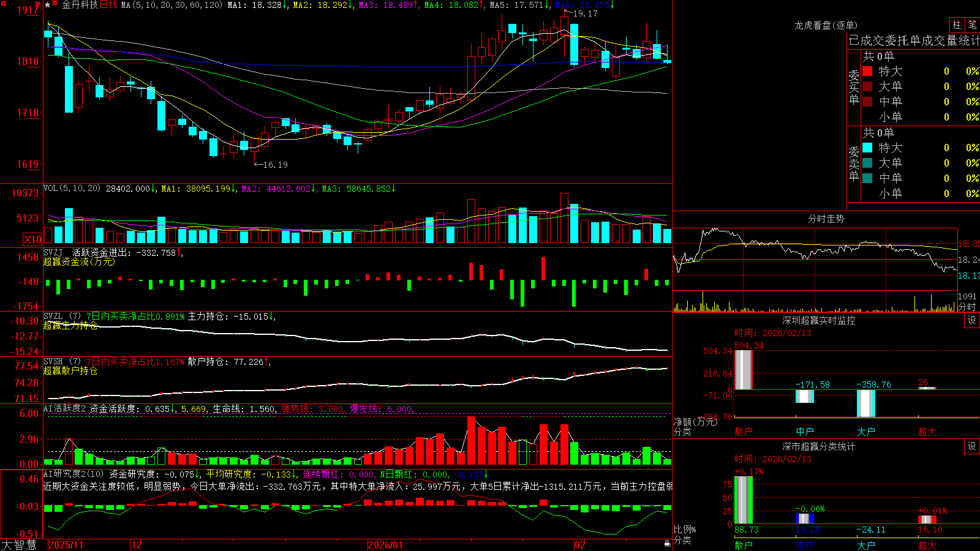Click the 2026/01 marker on the timeline
This screenshot has width=980, height=551.
[x=386, y=545]
